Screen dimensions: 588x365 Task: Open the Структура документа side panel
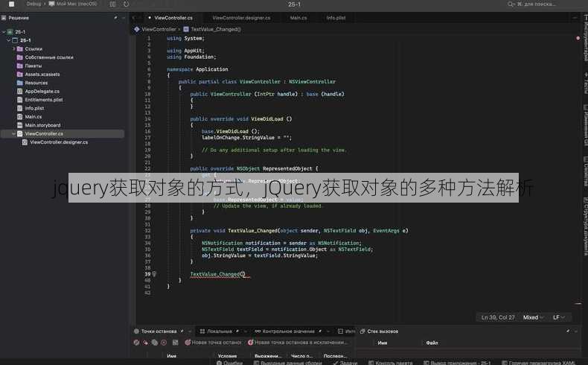[x=584, y=226]
